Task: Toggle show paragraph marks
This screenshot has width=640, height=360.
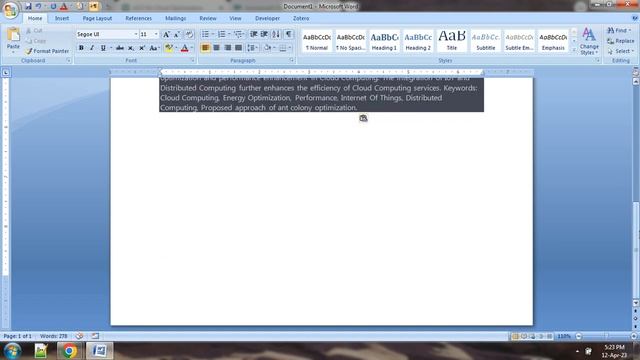Action: pyautogui.click(x=288, y=34)
